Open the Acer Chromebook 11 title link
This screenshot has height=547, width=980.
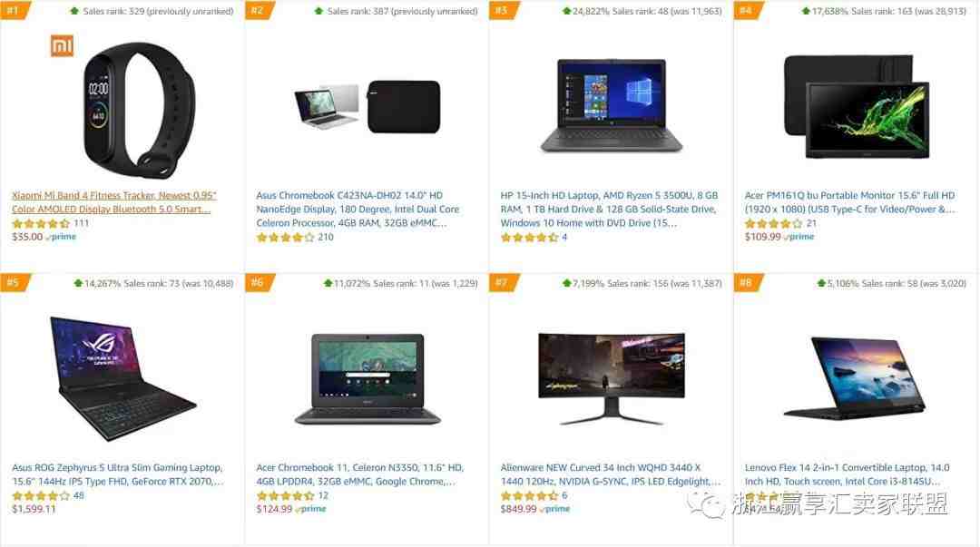360,474
